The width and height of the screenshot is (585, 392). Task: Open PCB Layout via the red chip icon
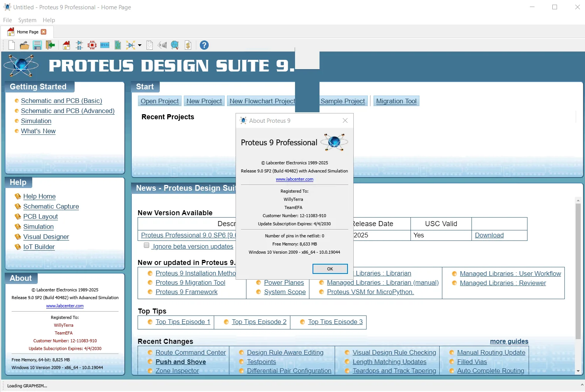click(92, 45)
